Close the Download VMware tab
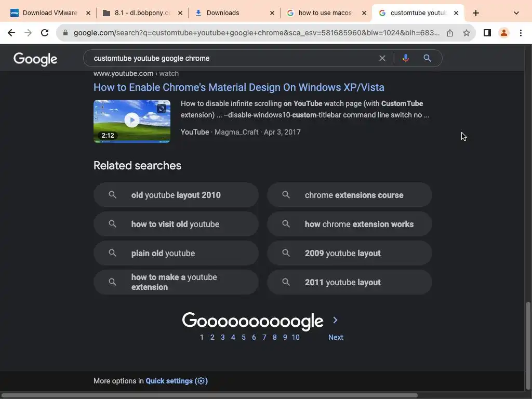 88,13
